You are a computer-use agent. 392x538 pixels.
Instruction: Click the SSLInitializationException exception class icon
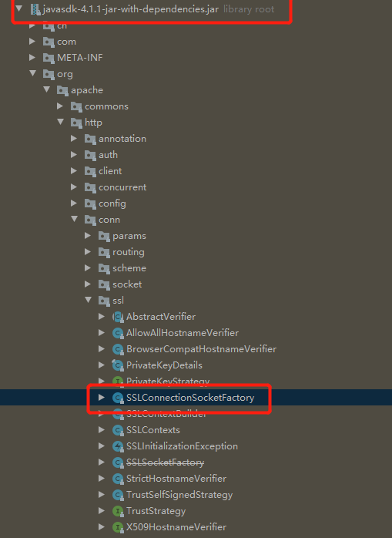118,446
